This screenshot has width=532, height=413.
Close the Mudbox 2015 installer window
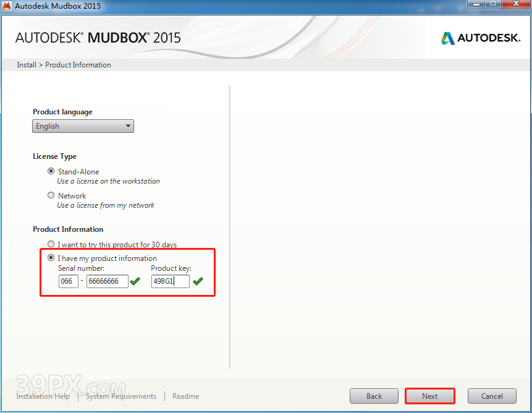pyautogui.click(x=514, y=5)
